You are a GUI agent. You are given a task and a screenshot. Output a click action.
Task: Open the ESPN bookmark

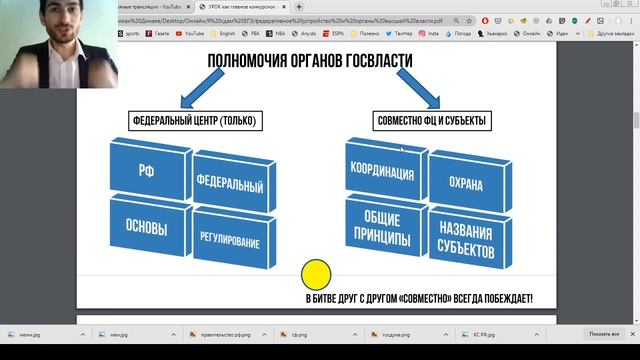coord(333,33)
